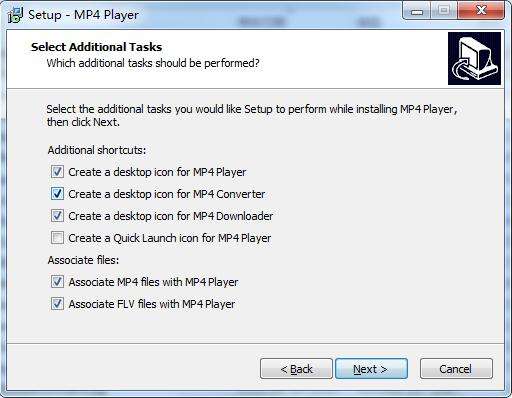Close the Setup - MP4 Player window

pos(481,11)
